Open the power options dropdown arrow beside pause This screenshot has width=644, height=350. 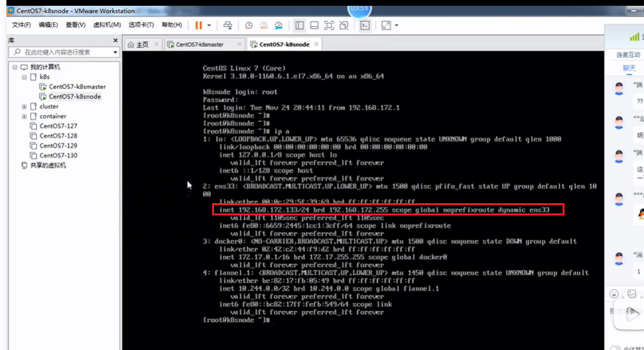tap(209, 26)
